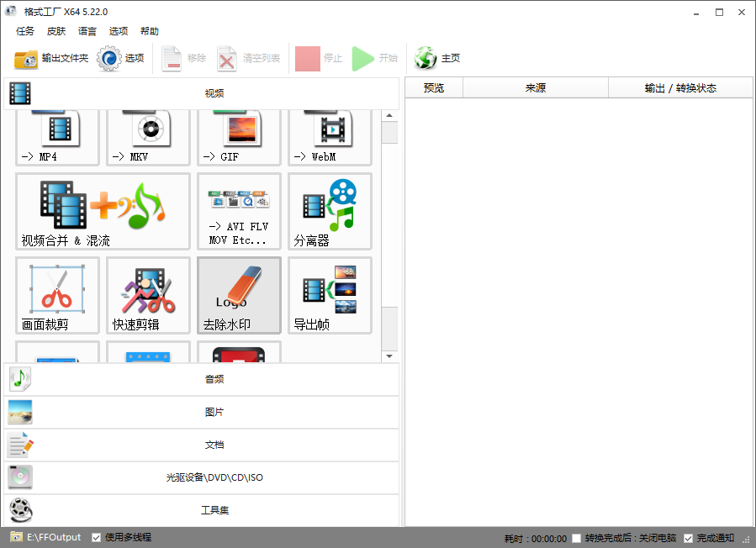Open the 皮肤 skin menu
This screenshot has width=756, height=548.
tap(56, 31)
